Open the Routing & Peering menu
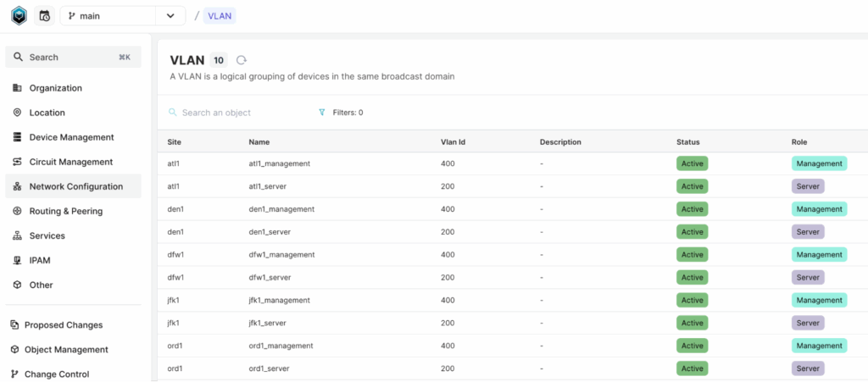The image size is (868, 382). click(x=73, y=211)
